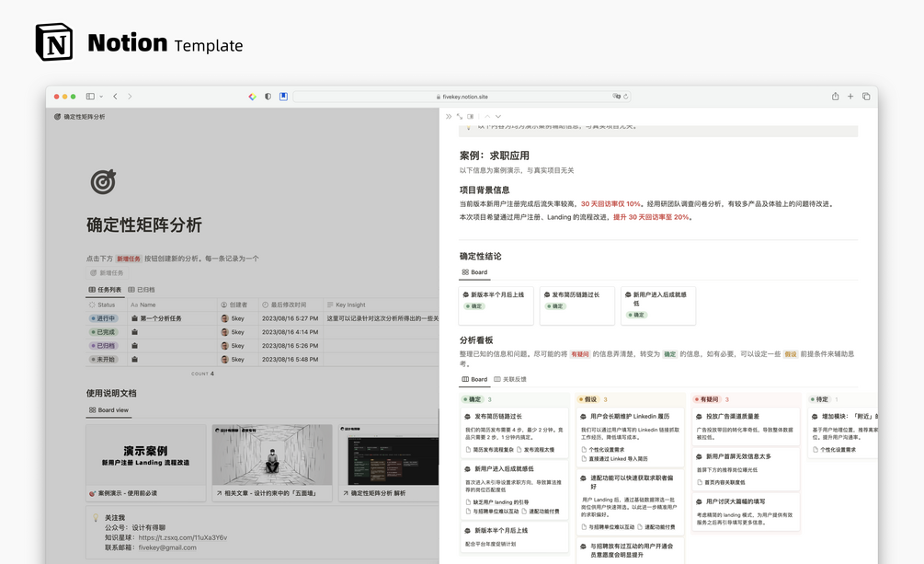Open the 确定性矩阵分析 解析 card
This screenshot has width=924, height=564.
point(389,463)
